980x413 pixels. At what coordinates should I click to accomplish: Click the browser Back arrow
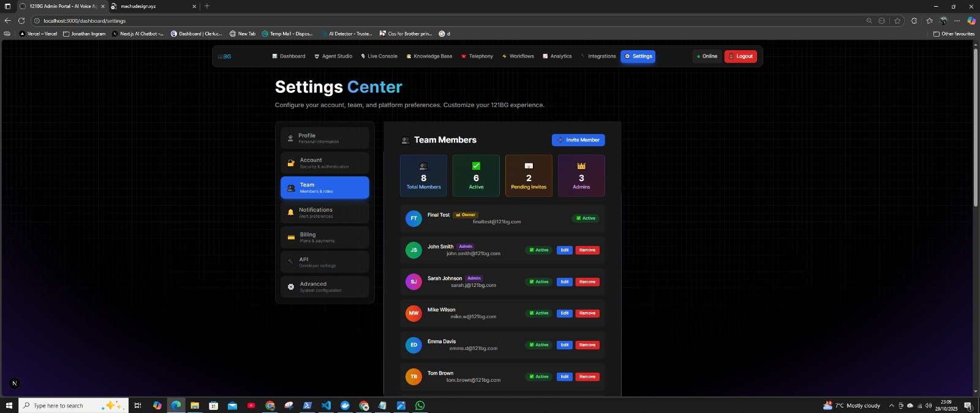pyautogui.click(x=7, y=21)
